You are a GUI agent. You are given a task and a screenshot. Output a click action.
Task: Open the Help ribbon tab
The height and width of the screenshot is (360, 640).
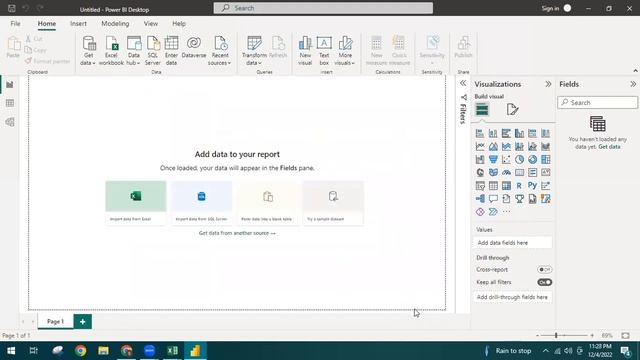[179, 24]
